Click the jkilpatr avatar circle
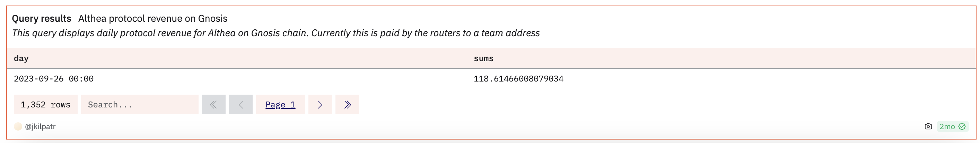 [x=18, y=127]
